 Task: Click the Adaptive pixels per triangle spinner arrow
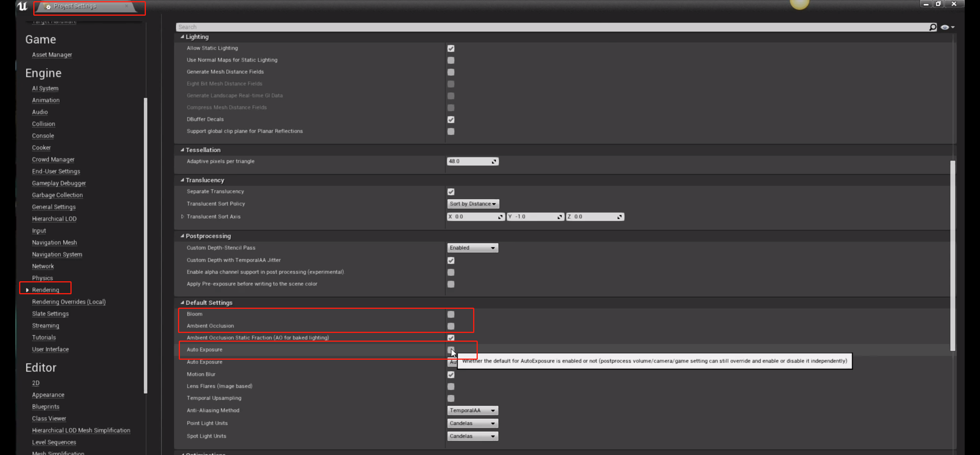pyautogui.click(x=494, y=161)
